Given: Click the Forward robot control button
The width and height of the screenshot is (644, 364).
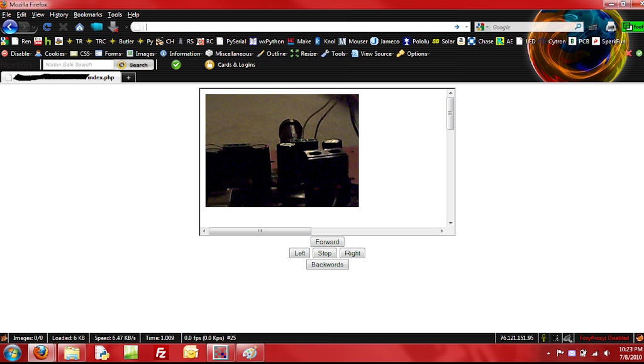Looking at the screenshot, I should coord(327,242).
